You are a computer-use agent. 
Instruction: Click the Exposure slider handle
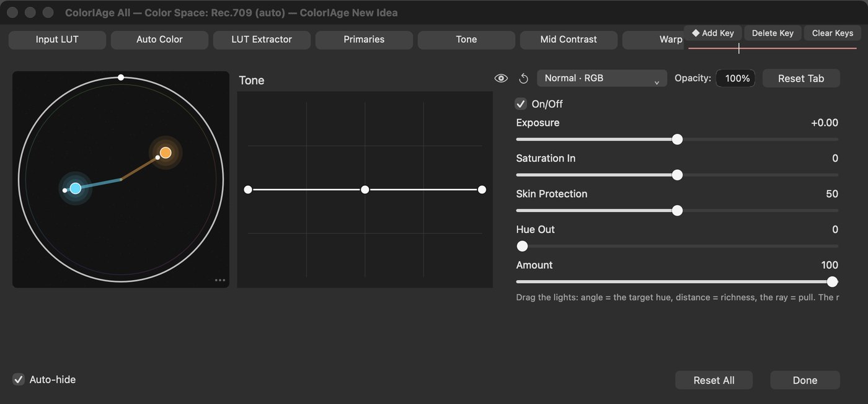point(677,139)
